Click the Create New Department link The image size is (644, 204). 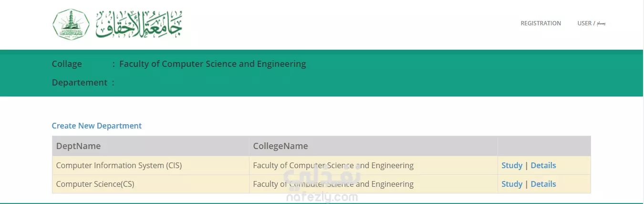pyautogui.click(x=97, y=126)
